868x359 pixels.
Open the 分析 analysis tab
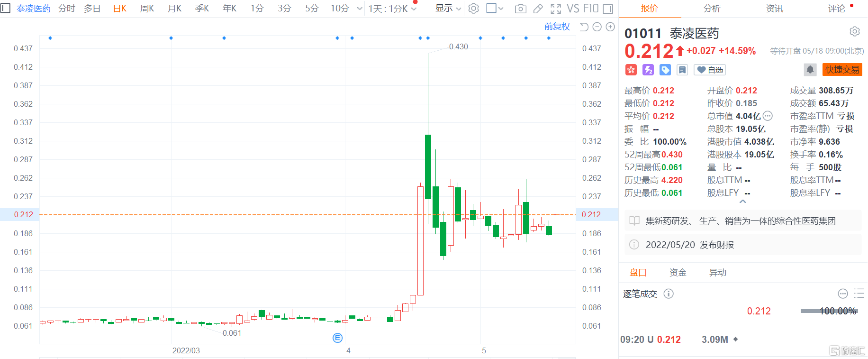(x=712, y=9)
